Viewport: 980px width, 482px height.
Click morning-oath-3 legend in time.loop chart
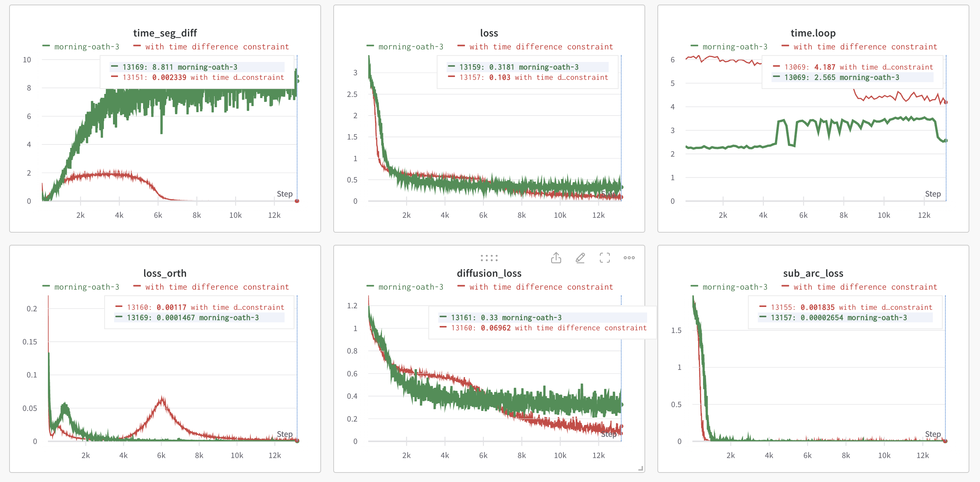[x=729, y=47]
